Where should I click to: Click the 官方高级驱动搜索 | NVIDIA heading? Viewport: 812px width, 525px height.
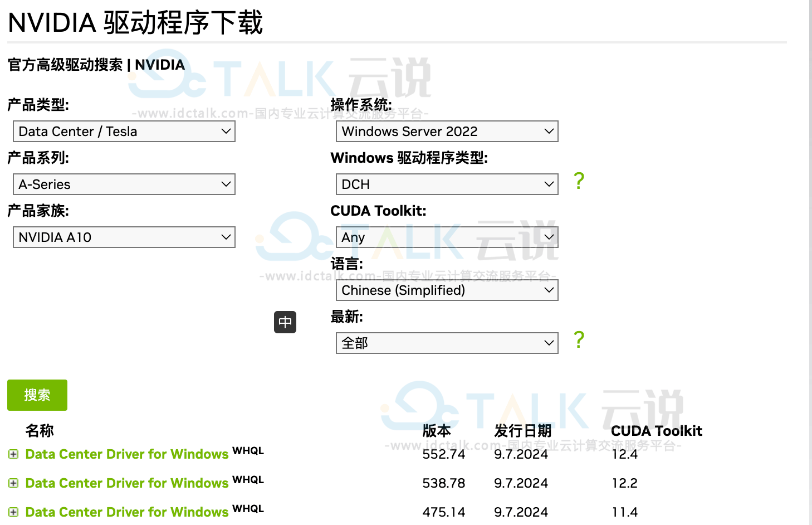pyautogui.click(x=96, y=65)
